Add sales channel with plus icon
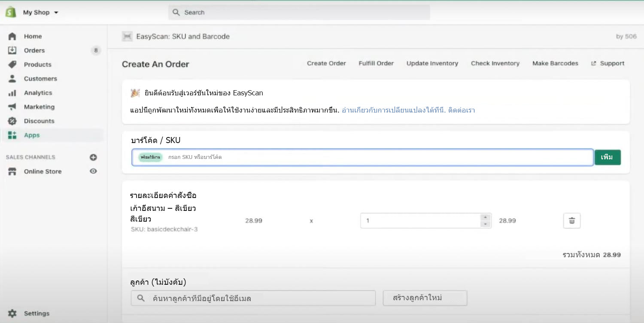 [x=93, y=157]
